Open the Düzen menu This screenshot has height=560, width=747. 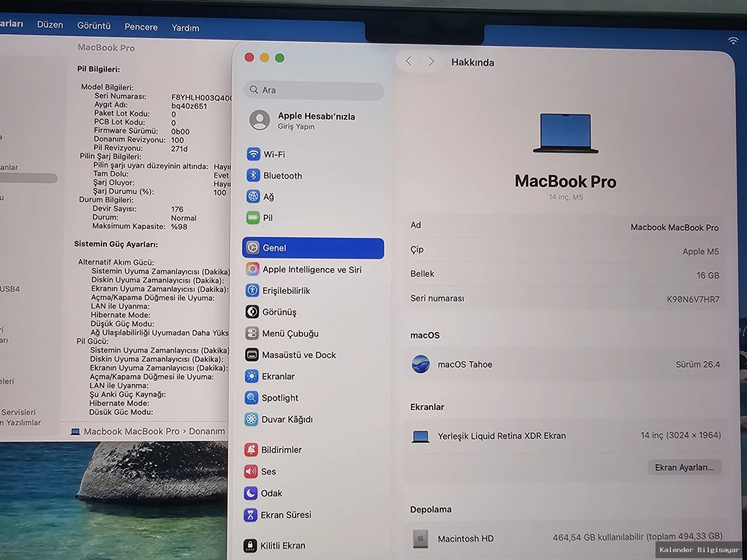[50, 25]
